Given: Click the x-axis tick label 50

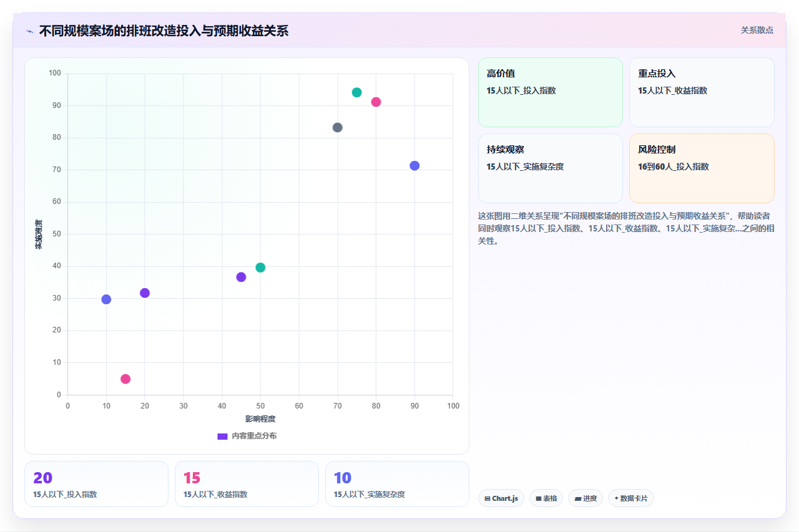Looking at the screenshot, I should tap(260, 406).
